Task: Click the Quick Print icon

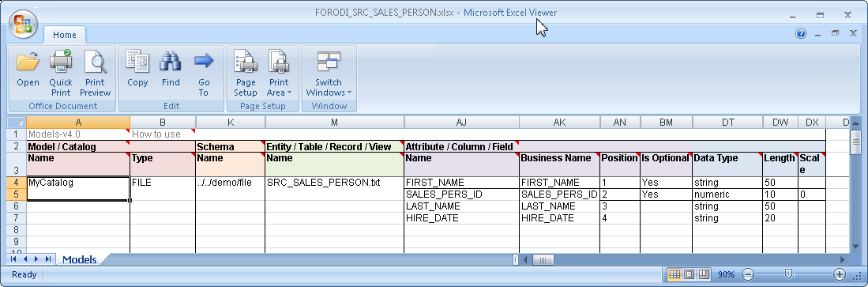Action: tap(61, 74)
